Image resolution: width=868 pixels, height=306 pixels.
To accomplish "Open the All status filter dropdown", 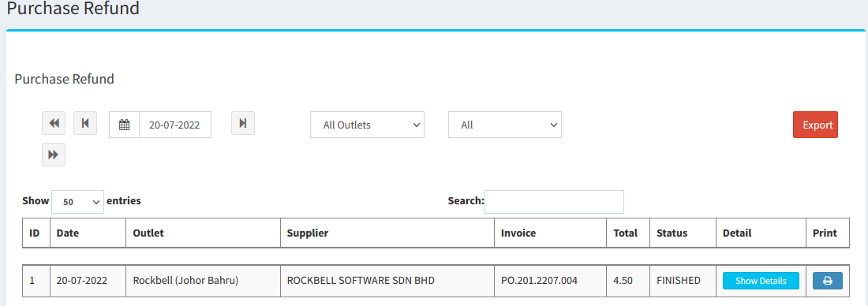I will click(505, 125).
